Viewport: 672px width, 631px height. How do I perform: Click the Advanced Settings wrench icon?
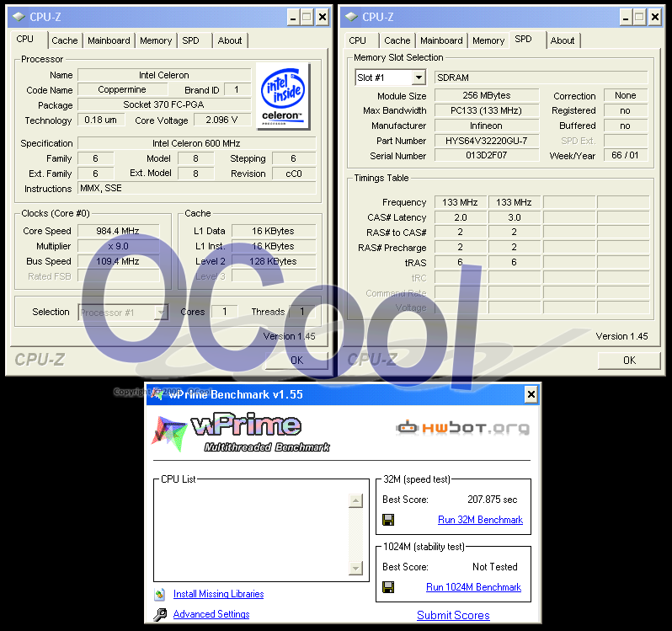click(x=160, y=614)
